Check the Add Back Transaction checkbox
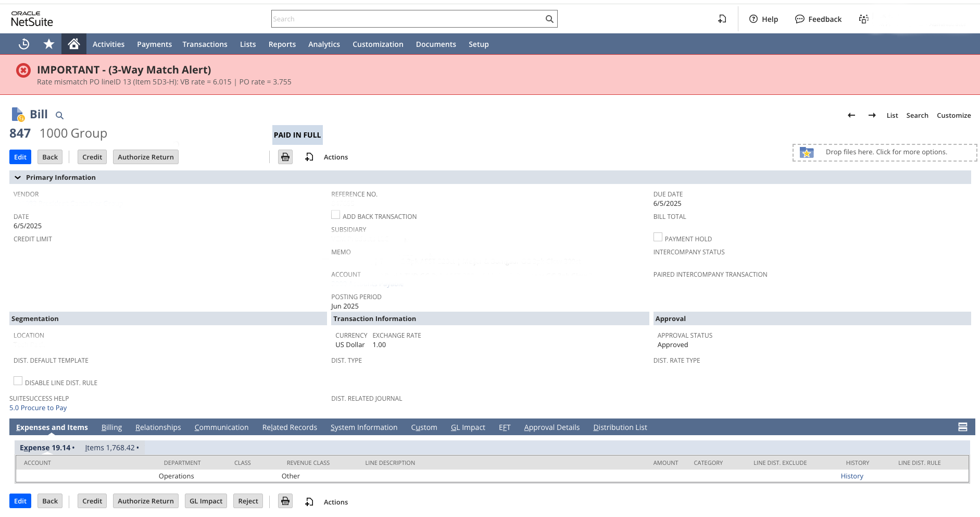This screenshot has width=980, height=517. [336, 215]
